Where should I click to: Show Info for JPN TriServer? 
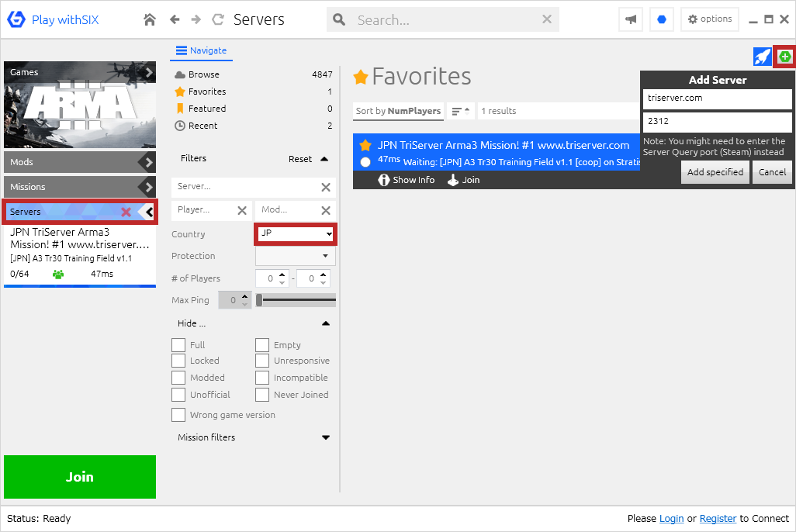coord(406,180)
